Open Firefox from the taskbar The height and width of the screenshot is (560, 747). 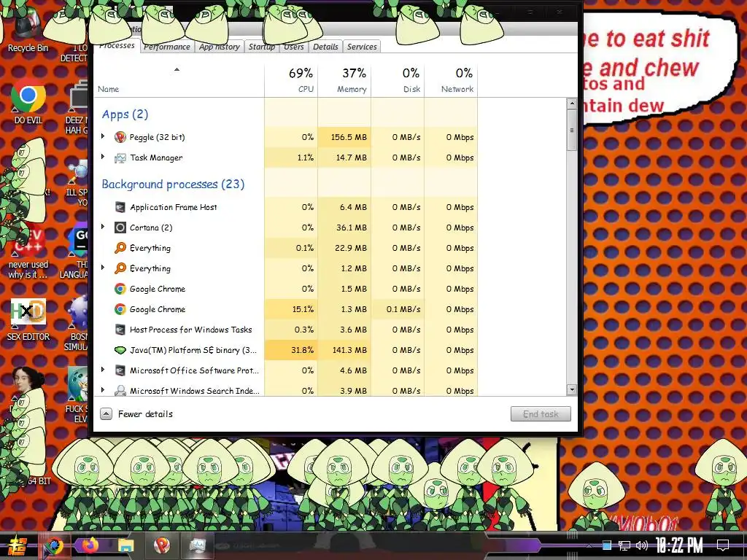point(90,545)
